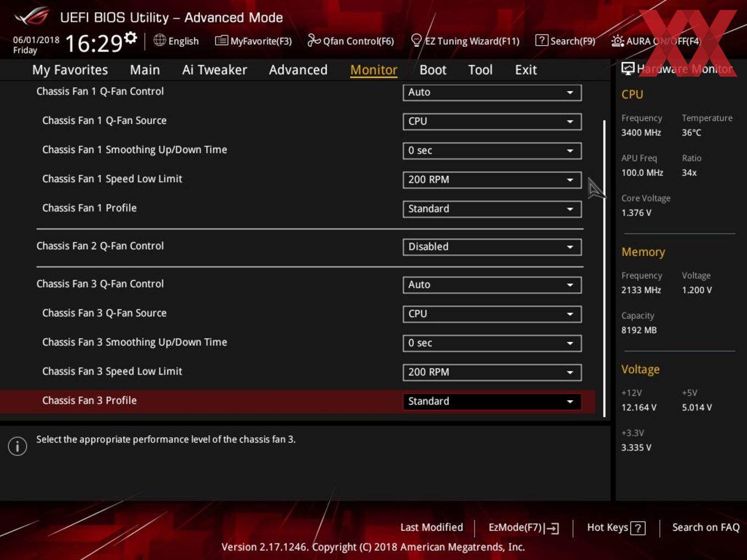Open Chassis Fan 1 Profile dropdown
The width and height of the screenshot is (747, 560).
pos(492,209)
